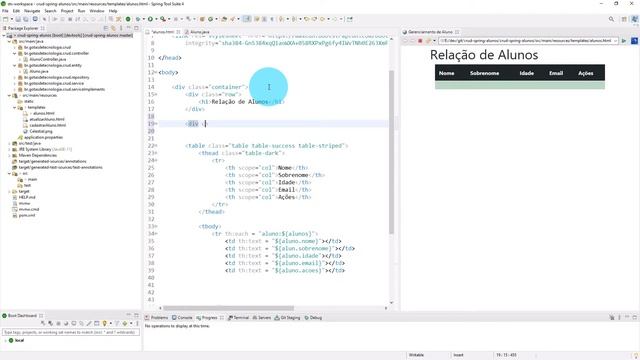Image resolution: width=640 pixels, height=360 pixels.
Task: Collapse the src/main/java tree node
Action: [9, 41]
